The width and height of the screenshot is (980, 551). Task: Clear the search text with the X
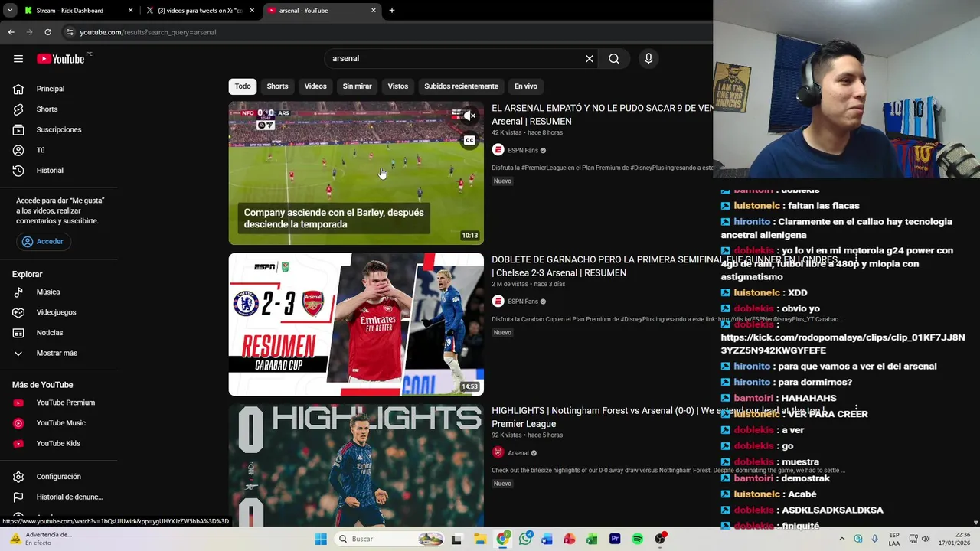(x=590, y=58)
